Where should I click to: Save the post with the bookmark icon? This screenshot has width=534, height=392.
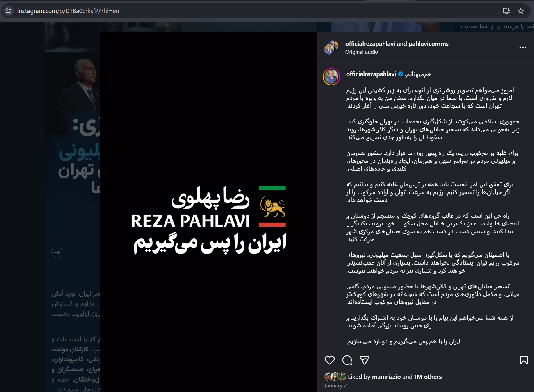tap(524, 360)
